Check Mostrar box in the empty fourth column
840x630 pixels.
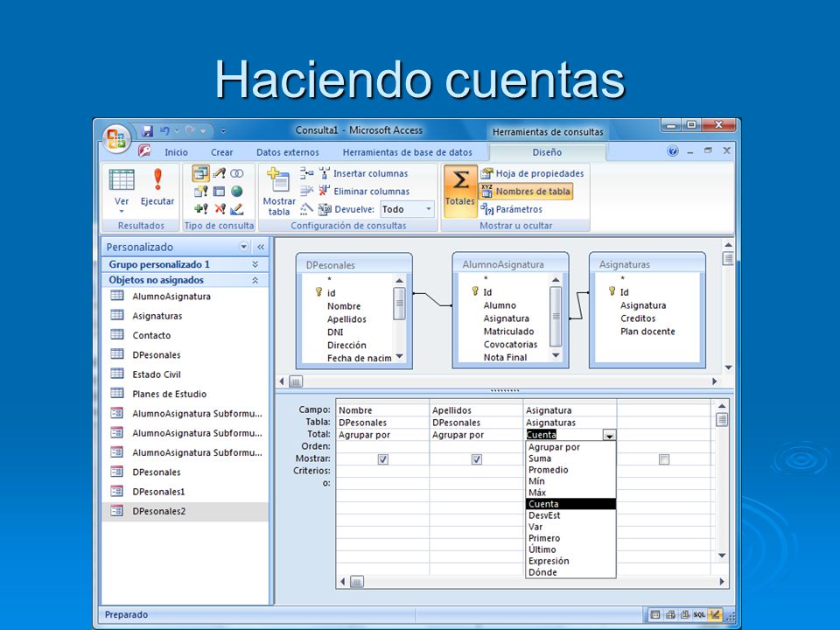(664, 459)
